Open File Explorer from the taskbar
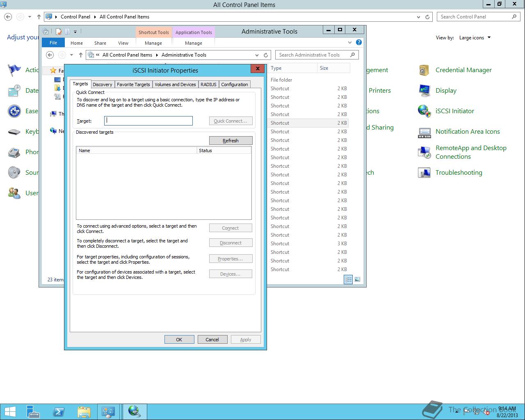This screenshot has width=525, height=420. [x=84, y=411]
